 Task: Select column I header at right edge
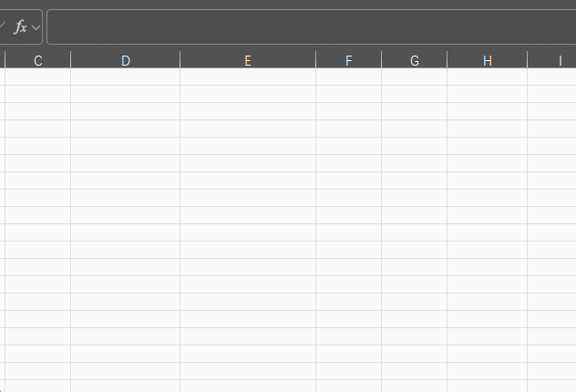pyautogui.click(x=551, y=60)
